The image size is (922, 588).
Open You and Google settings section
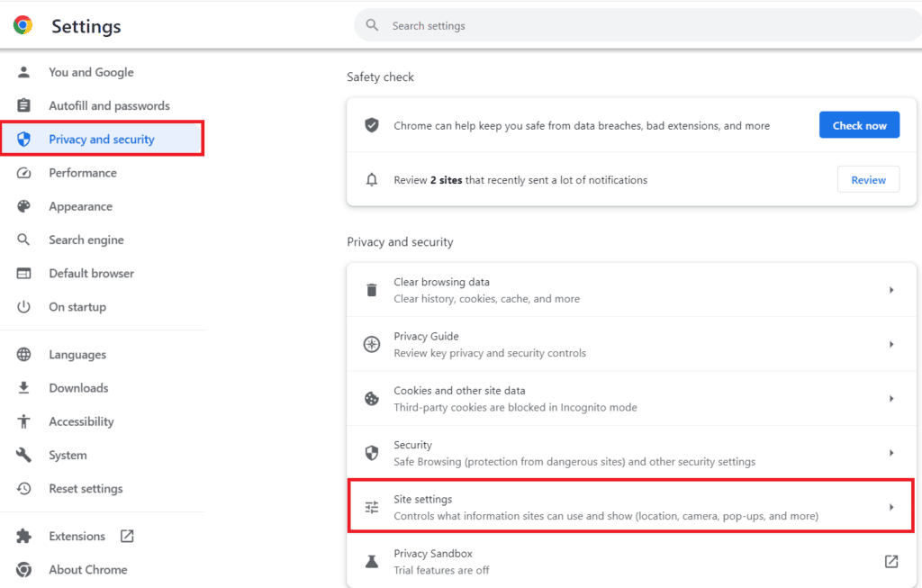[x=91, y=72]
